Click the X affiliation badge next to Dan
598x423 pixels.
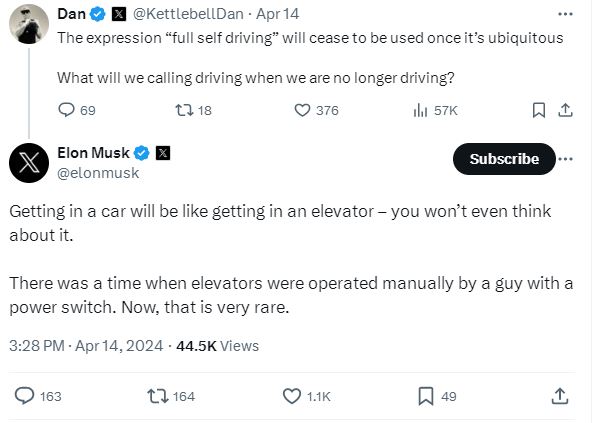[x=119, y=14]
